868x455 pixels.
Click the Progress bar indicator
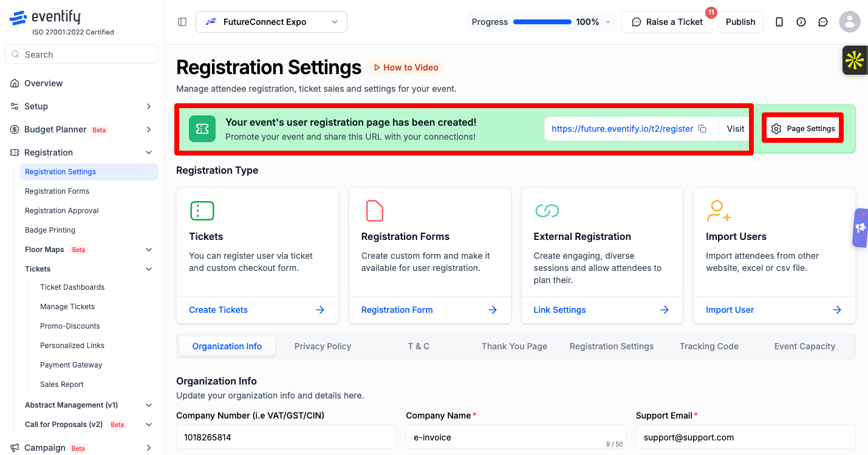542,22
